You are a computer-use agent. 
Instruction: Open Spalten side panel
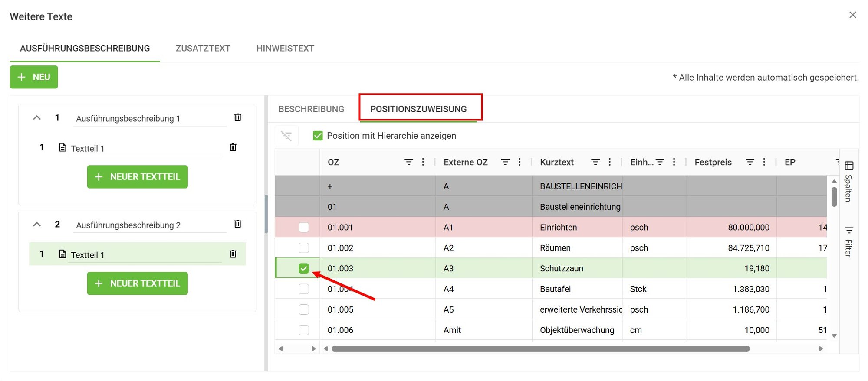849,181
